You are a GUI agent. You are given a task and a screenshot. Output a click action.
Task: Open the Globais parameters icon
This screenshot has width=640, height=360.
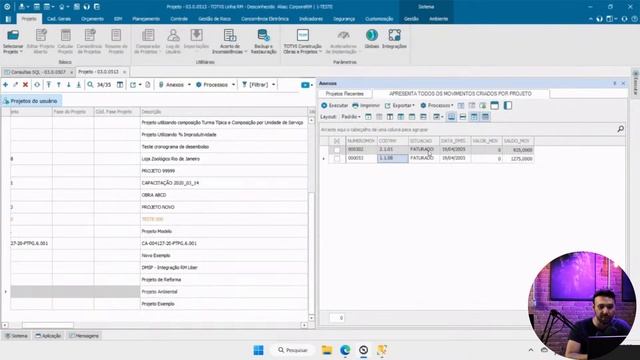click(x=372, y=39)
